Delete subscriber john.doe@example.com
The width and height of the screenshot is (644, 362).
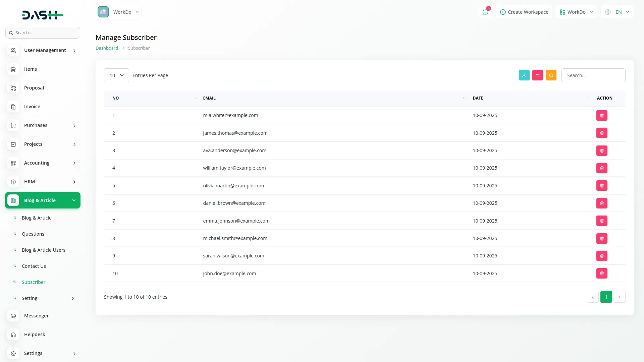pos(602,274)
